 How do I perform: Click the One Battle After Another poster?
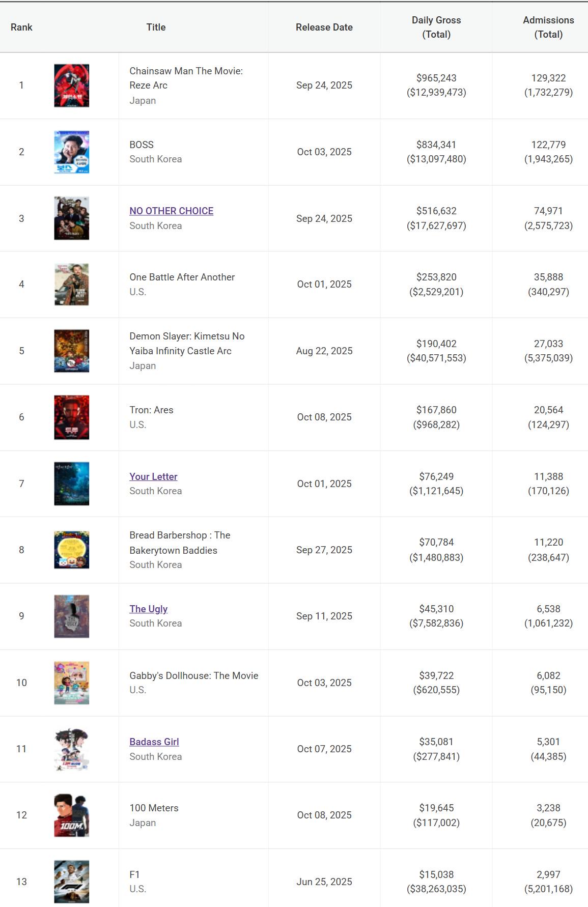pos(72,285)
